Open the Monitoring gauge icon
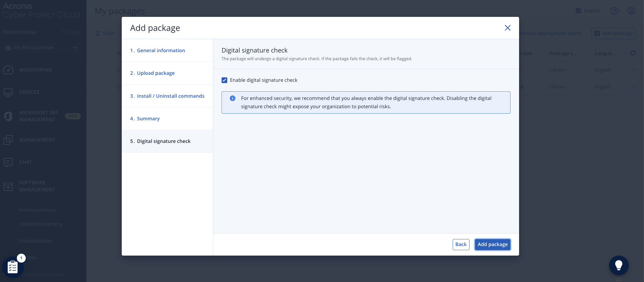Screen dimensions: 644x282 click(8, 70)
